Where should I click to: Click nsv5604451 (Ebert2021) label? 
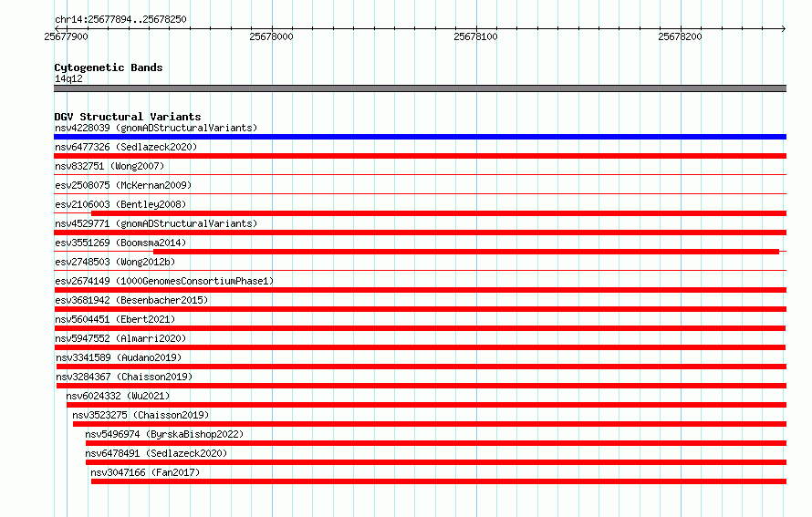tap(115, 319)
